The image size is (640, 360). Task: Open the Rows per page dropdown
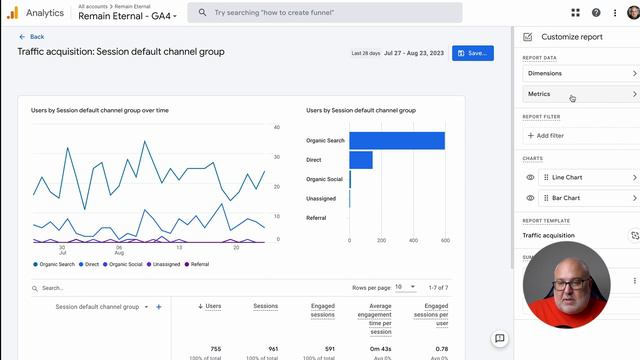[x=405, y=287]
